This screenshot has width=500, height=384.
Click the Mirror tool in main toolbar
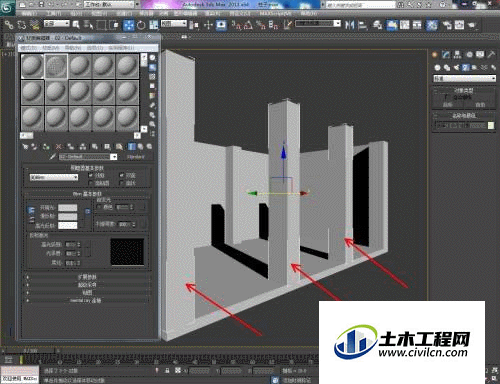coord(349,25)
